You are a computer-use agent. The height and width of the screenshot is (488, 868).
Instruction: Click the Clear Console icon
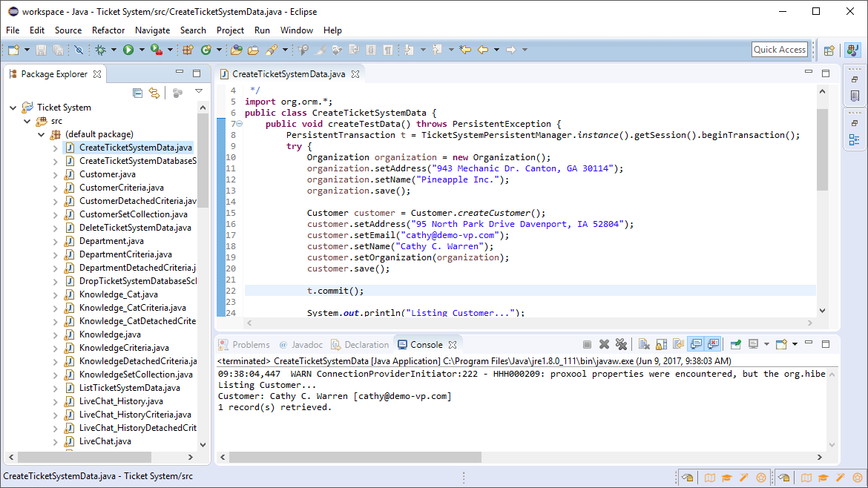click(644, 344)
